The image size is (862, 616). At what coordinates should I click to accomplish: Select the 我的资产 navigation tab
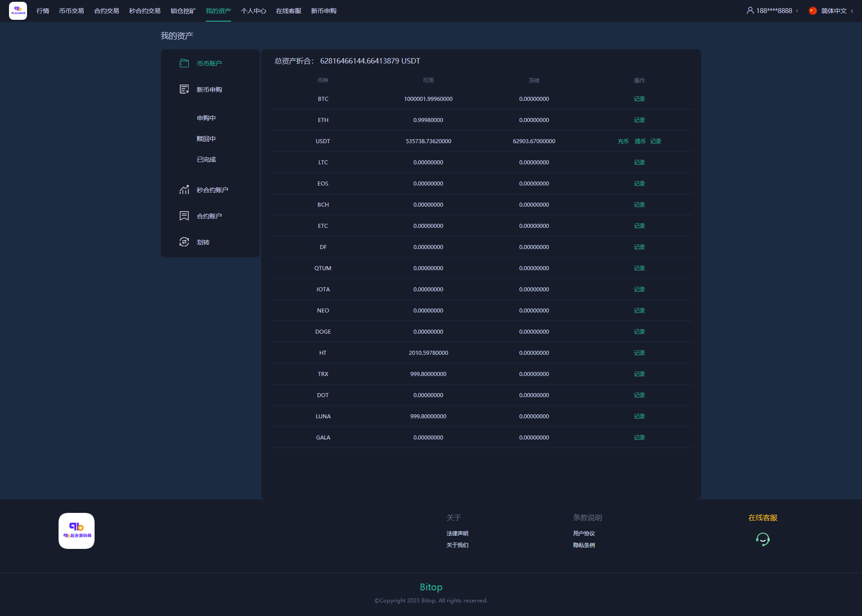(218, 11)
